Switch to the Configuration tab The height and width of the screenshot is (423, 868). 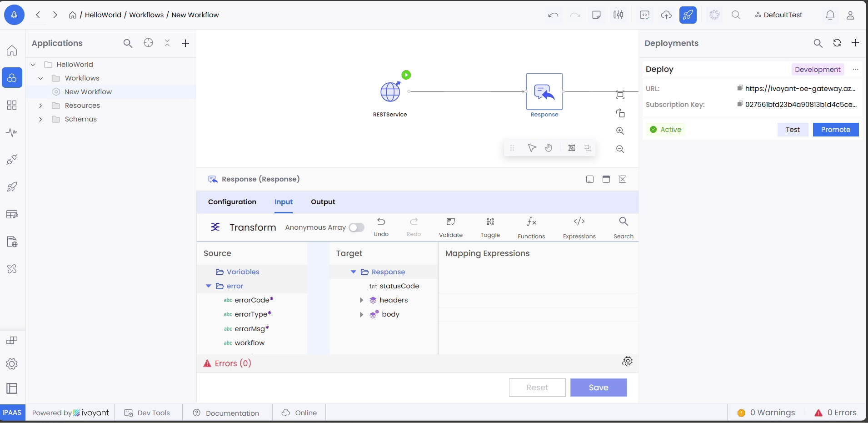pyautogui.click(x=232, y=202)
